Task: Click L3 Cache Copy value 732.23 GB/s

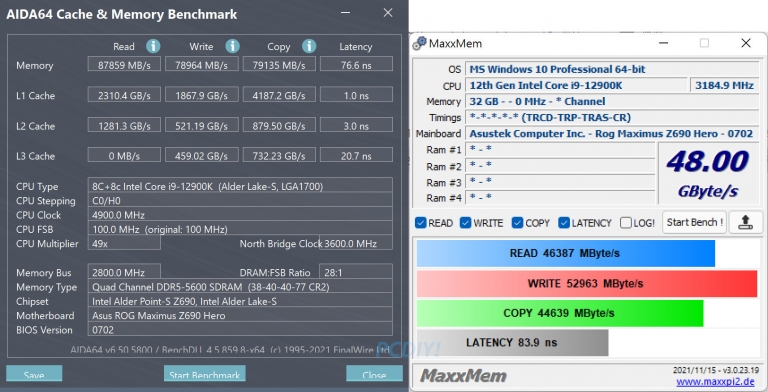Action: point(279,155)
